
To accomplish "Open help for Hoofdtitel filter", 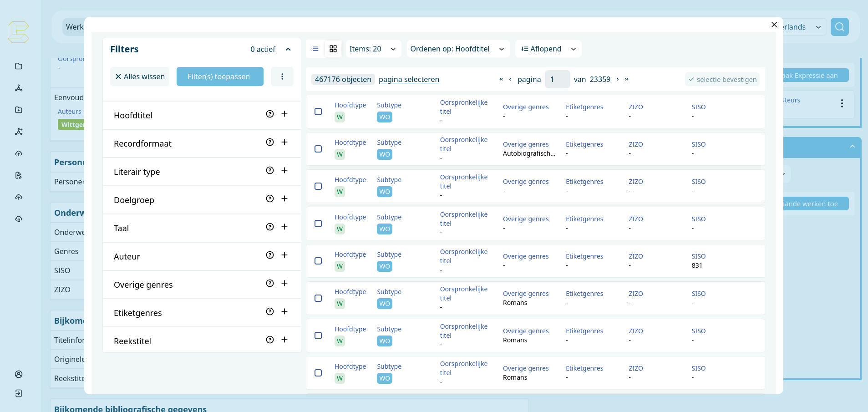I will (x=270, y=114).
